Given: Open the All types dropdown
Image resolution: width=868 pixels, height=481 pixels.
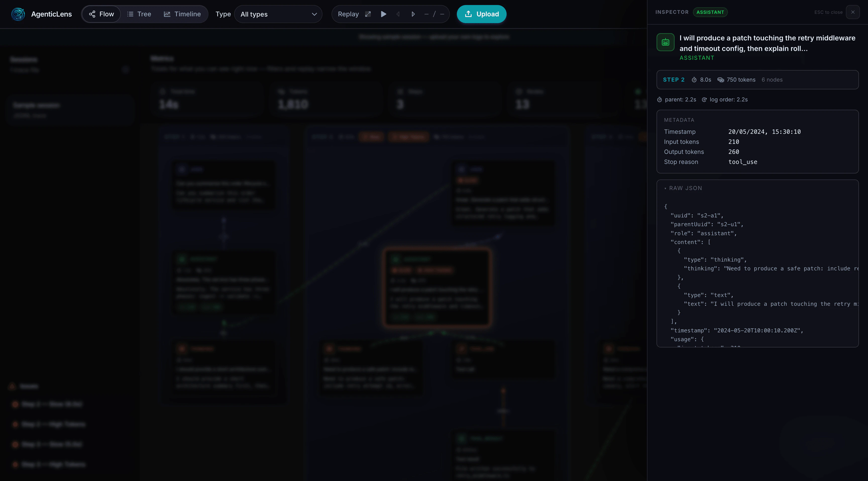Looking at the screenshot, I should [278, 14].
